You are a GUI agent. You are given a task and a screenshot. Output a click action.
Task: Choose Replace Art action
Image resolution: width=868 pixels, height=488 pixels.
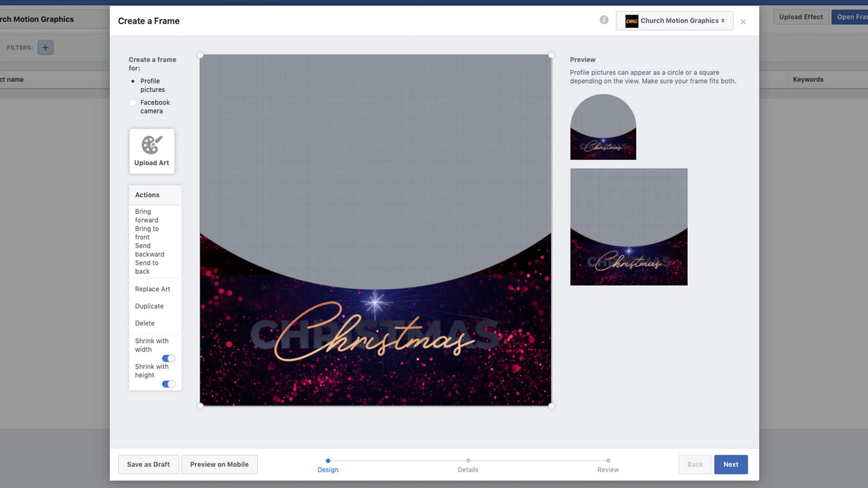[152, 289]
